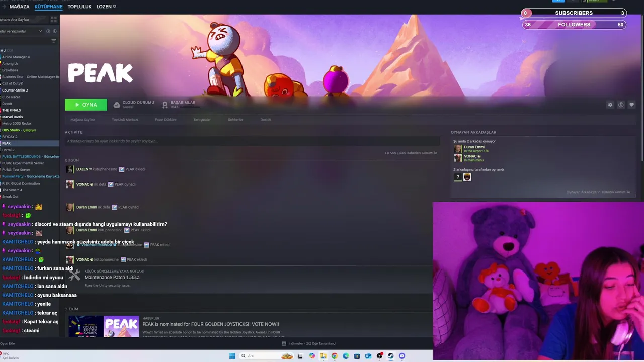Open the Tartışmalar discussions link
This screenshot has height=362, width=644.
202,120
